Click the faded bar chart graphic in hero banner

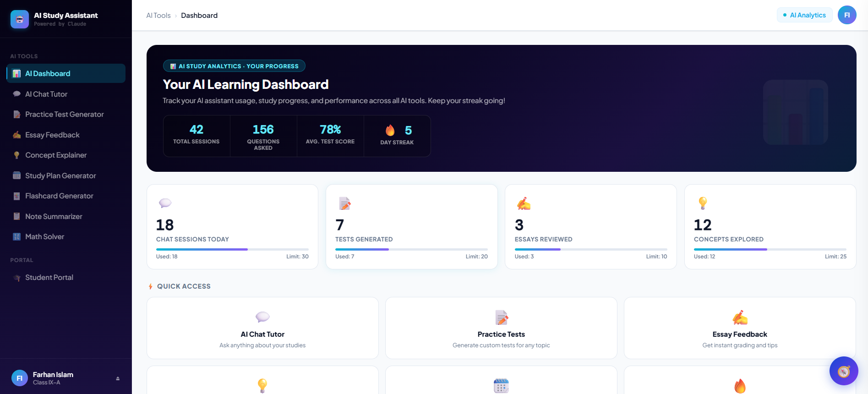[796, 113]
